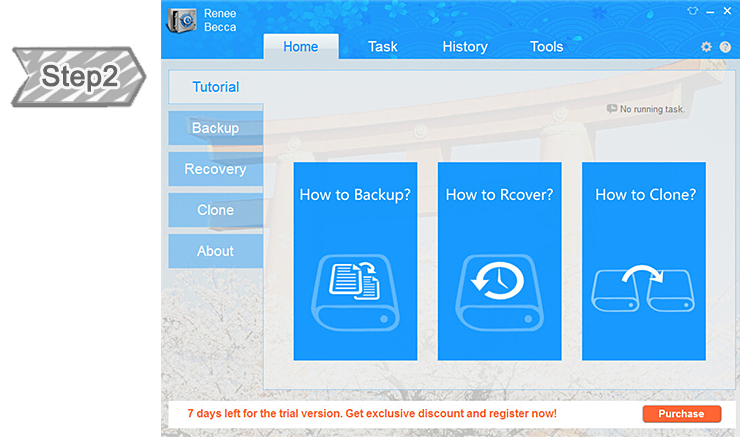Open settings via the gear icon
750x437 pixels.
pyautogui.click(x=706, y=47)
